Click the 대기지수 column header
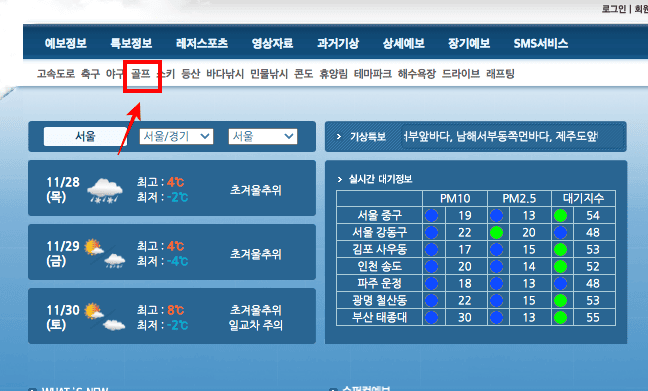The width and height of the screenshot is (648, 391). 584,198
